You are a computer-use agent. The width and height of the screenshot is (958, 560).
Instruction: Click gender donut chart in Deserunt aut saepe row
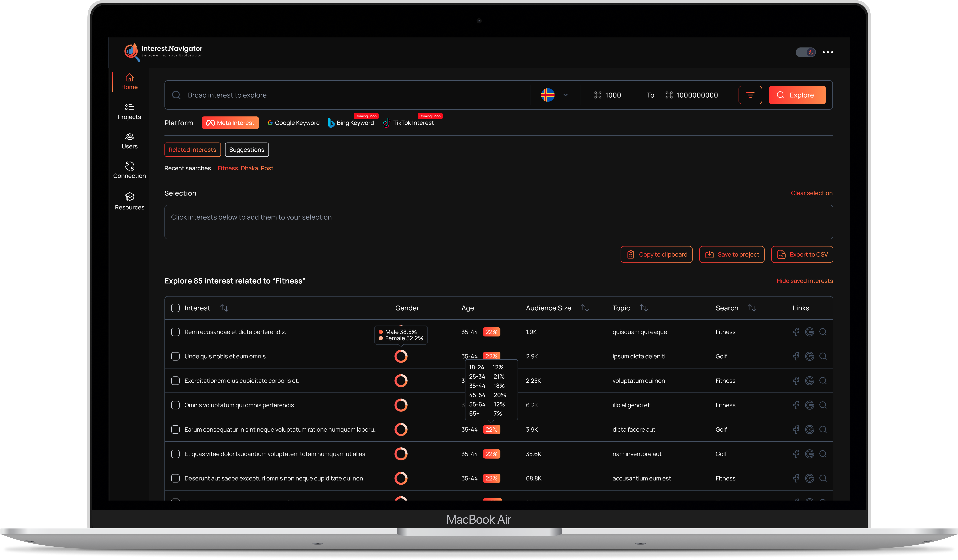[401, 478]
